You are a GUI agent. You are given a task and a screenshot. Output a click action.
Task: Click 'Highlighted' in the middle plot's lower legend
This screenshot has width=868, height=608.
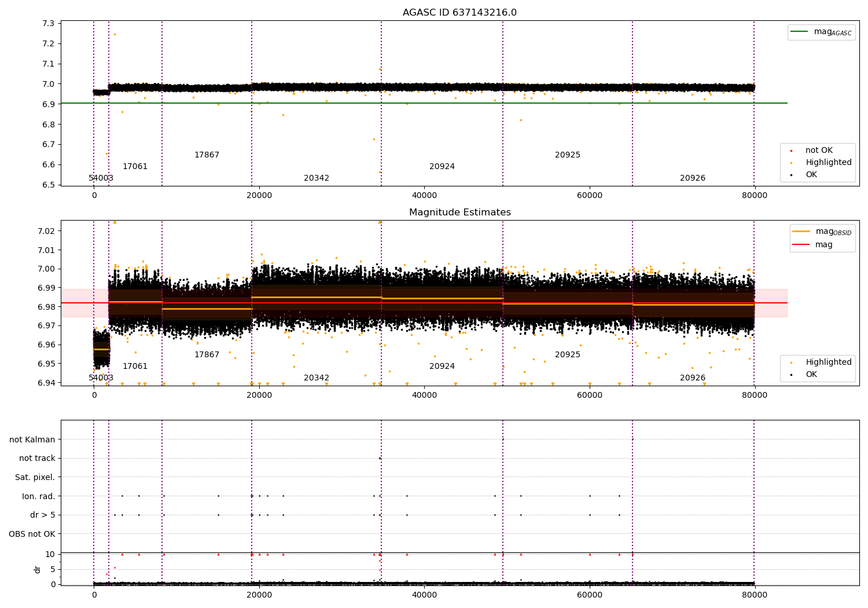point(821,362)
